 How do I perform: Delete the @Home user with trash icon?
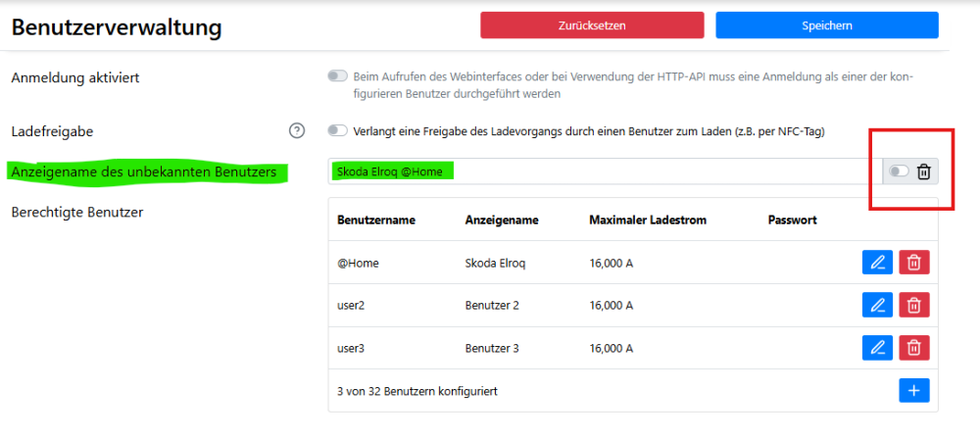[x=913, y=263]
